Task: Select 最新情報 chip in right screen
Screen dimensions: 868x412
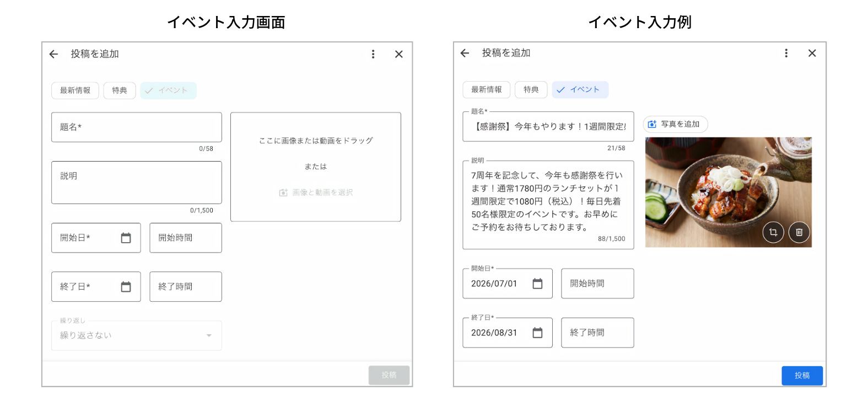Action: click(x=487, y=89)
